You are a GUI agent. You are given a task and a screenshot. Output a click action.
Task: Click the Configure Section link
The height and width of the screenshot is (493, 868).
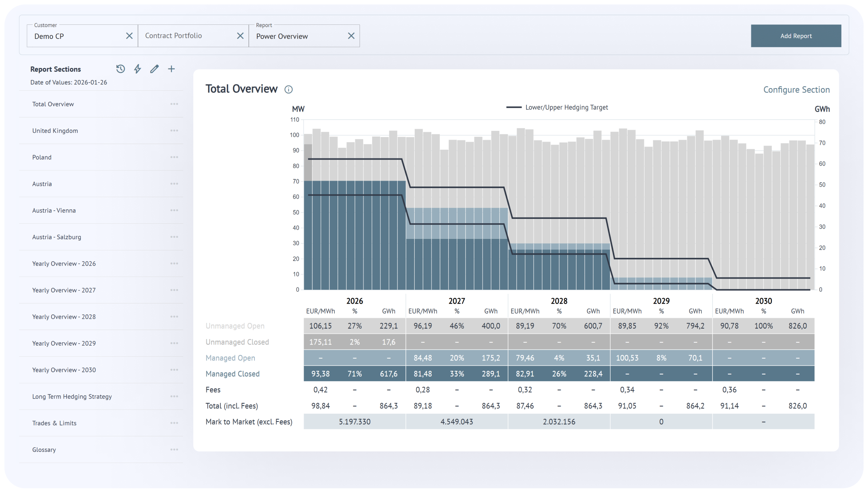pyautogui.click(x=796, y=90)
